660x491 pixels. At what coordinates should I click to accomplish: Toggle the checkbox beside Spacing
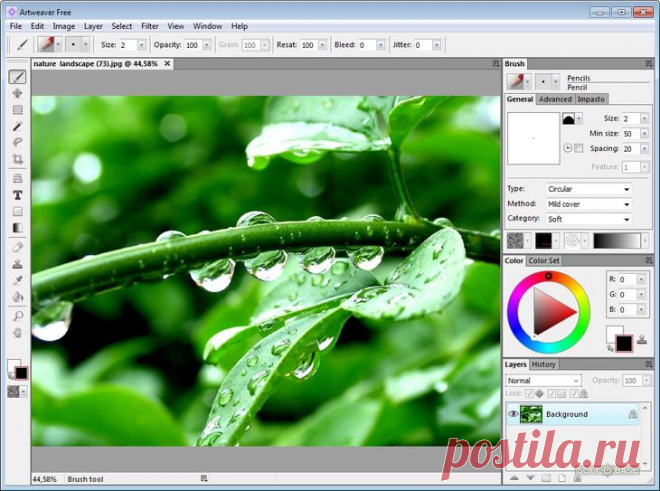(x=579, y=148)
